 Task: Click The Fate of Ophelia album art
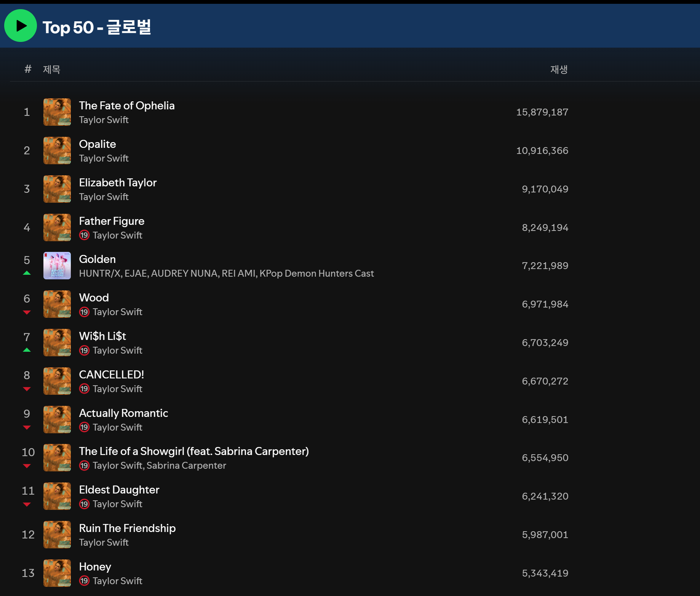(57, 112)
